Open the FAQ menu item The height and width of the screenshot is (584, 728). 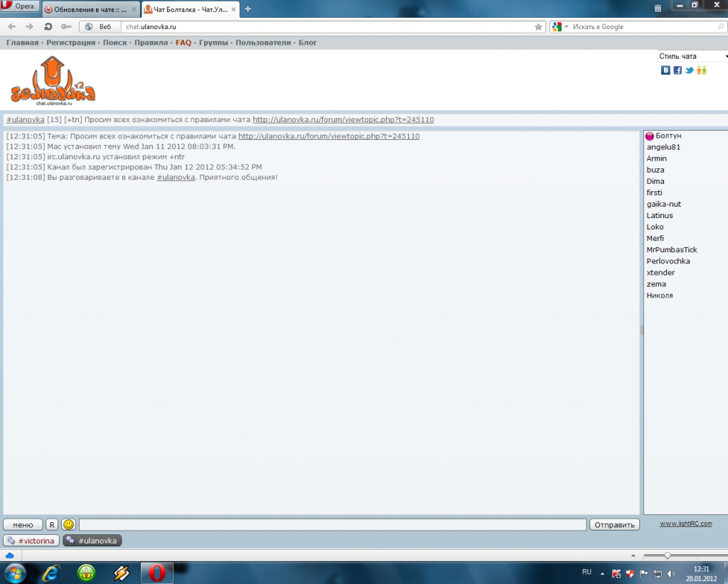(183, 43)
